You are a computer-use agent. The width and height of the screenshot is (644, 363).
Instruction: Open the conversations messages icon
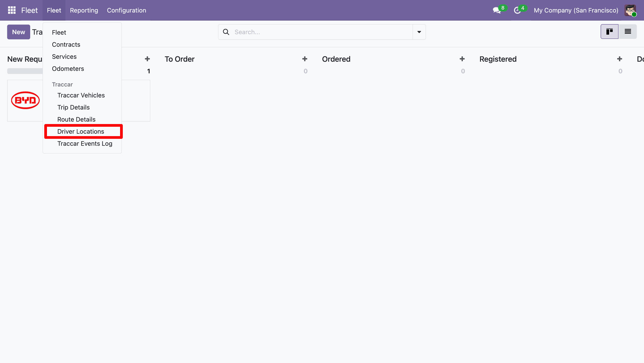[x=497, y=10]
